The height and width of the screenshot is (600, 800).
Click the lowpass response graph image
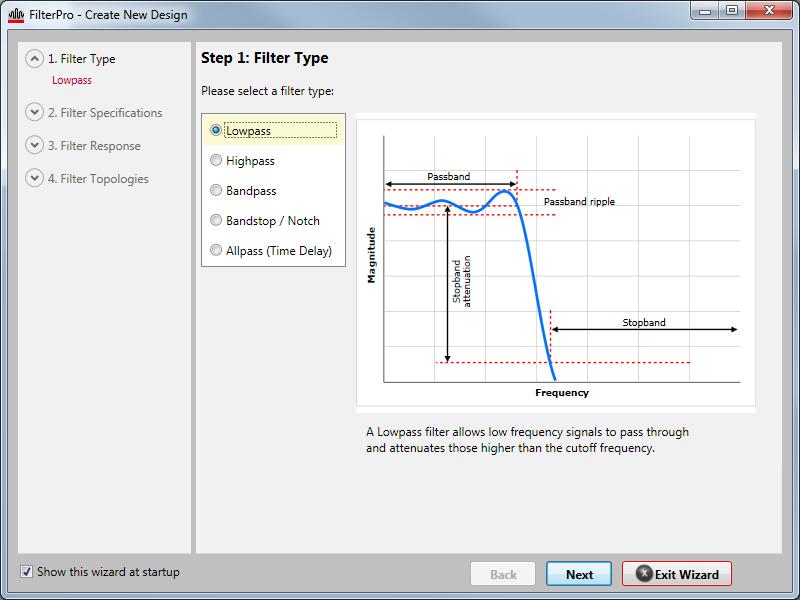tap(556, 263)
